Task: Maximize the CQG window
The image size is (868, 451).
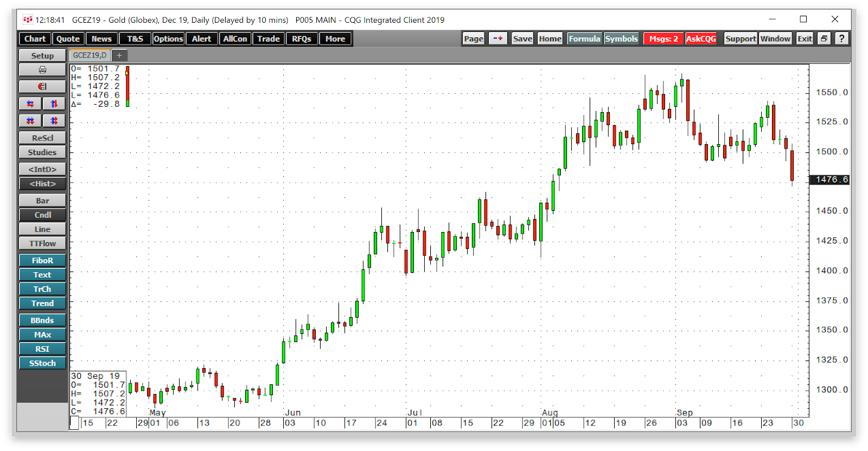Action: click(803, 20)
